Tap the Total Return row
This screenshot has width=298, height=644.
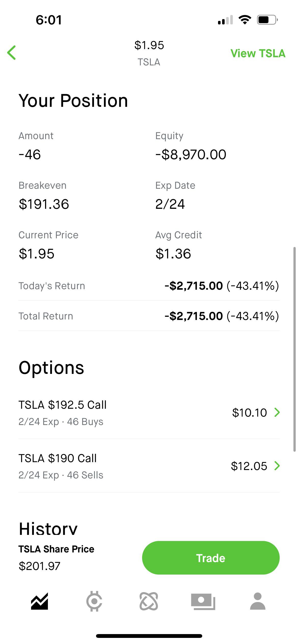click(149, 316)
